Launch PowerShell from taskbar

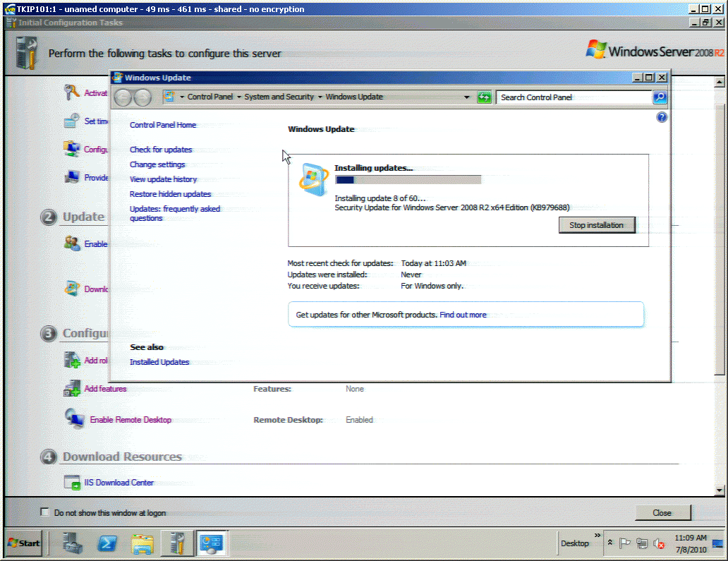pos(107,543)
